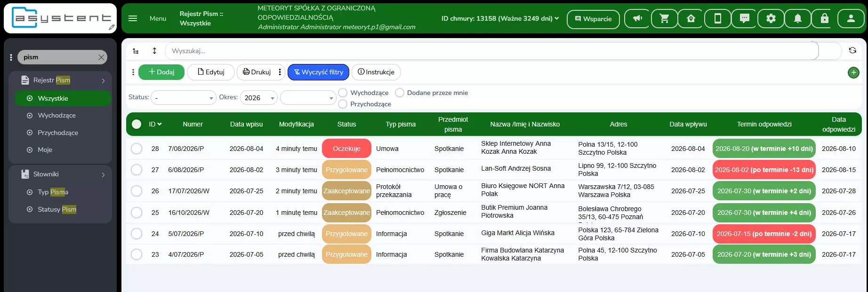
Task: Click the vertical sort arrows icon
Action: [x=154, y=51]
